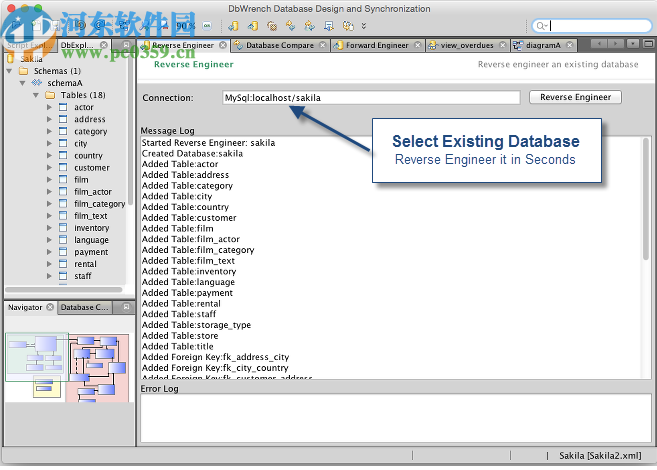657x470 pixels.
Task: Click the DbExplorer tree horizontal scrollbar
Action: (64, 290)
